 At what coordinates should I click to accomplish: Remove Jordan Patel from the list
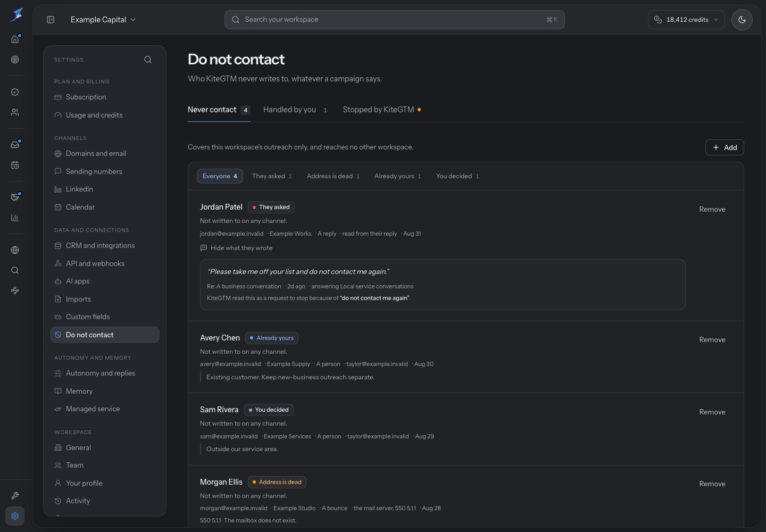712,210
